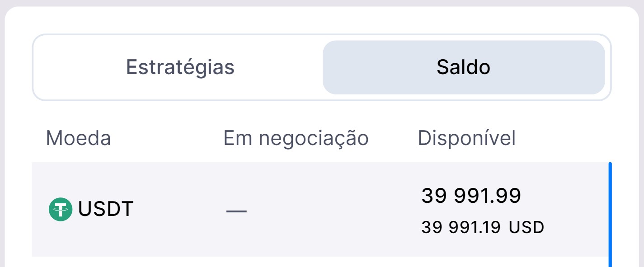The width and height of the screenshot is (644, 267).
Task: Click the 39 991.19 converted amount
Action: (x=461, y=227)
